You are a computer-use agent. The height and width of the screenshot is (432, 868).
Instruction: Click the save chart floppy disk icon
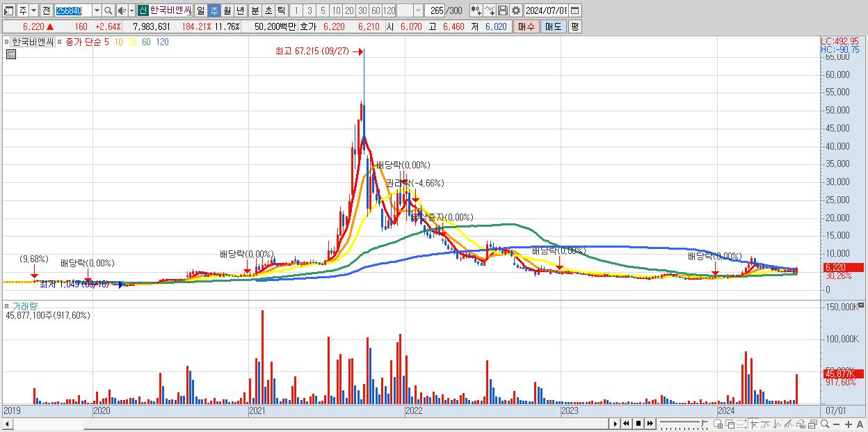click(x=503, y=10)
